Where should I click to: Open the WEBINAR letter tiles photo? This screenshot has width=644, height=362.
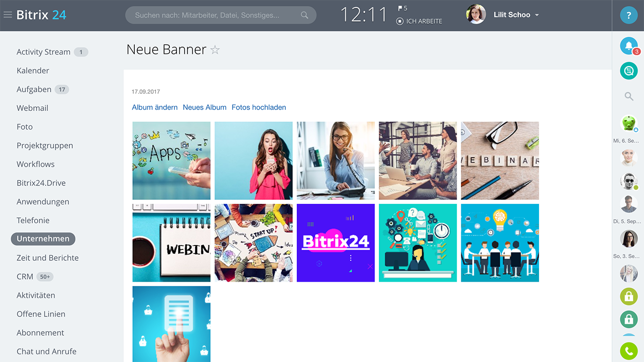click(x=500, y=161)
